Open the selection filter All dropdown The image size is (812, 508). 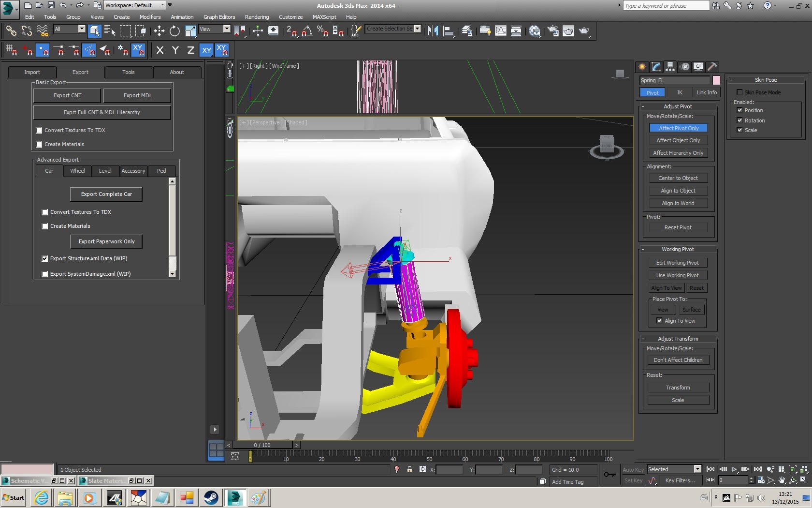tap(81, 29)
